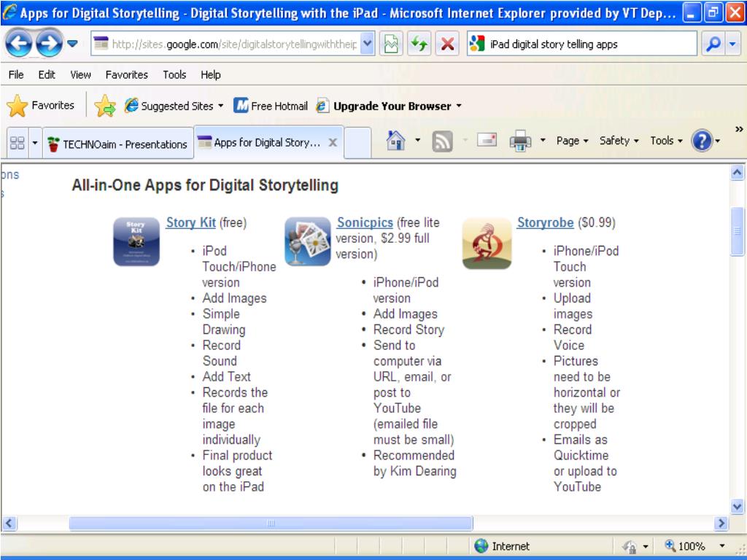
Task: Click the RSS feeds icon
Action: tap(442, 141)
